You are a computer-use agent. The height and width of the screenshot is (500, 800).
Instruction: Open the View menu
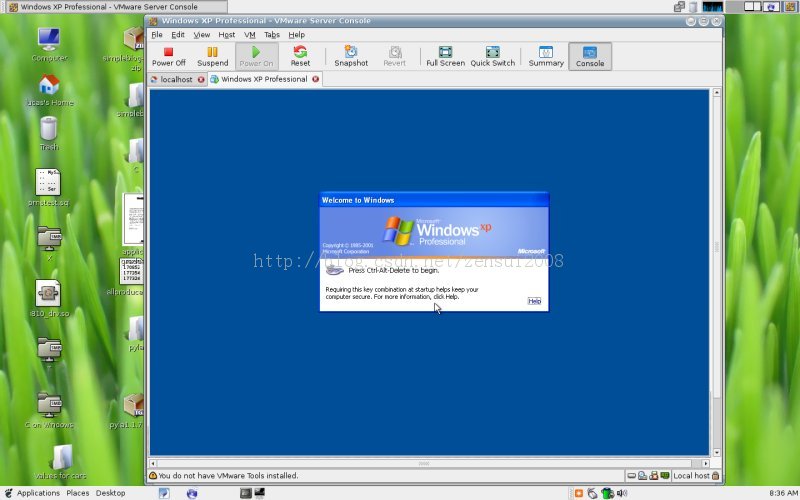pos(202,35)
